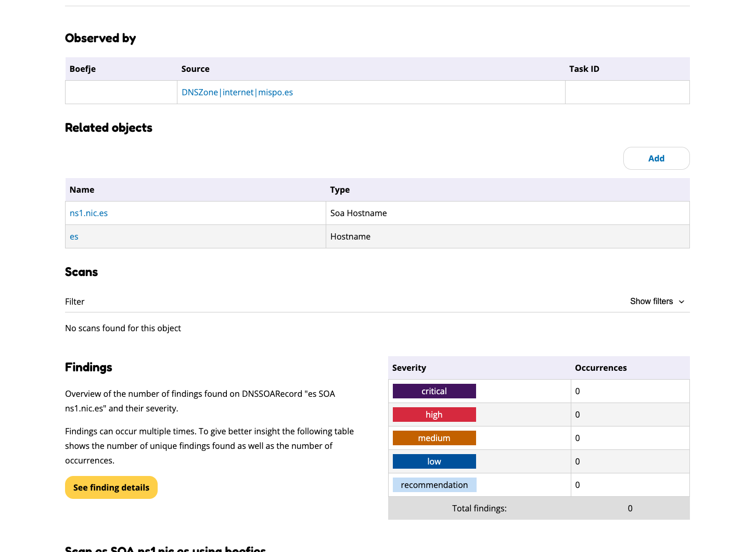The image size is (756, 552).
Task: Open the DNSZone source link
Action: [x=200, y=92]
